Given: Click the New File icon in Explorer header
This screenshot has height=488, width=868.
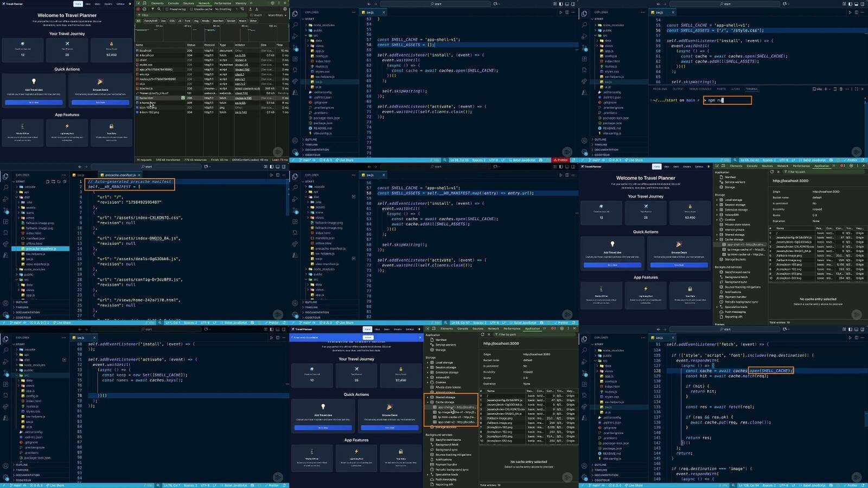Looking at the screenshot, I should (x=48, y=181).
